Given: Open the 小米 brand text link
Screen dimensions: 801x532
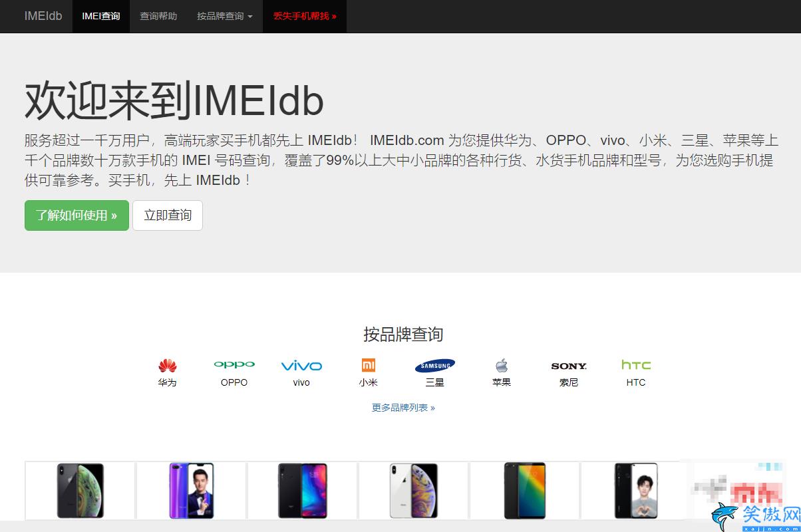Looking at the screenshot, I should pos(368,382).
